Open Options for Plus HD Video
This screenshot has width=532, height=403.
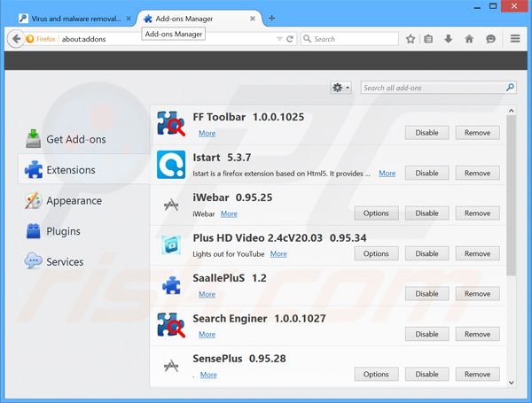tap(376, 253)
